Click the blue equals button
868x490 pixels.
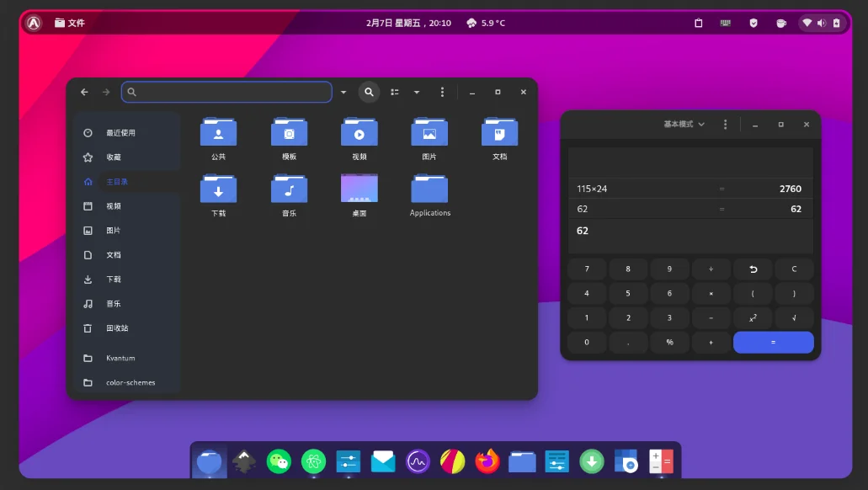[774, 342]
